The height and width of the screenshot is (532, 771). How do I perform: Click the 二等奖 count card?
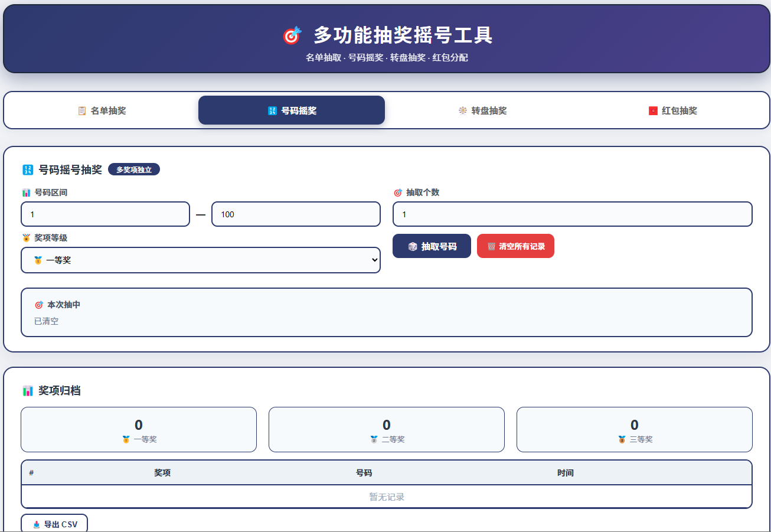tap(387, 430)
